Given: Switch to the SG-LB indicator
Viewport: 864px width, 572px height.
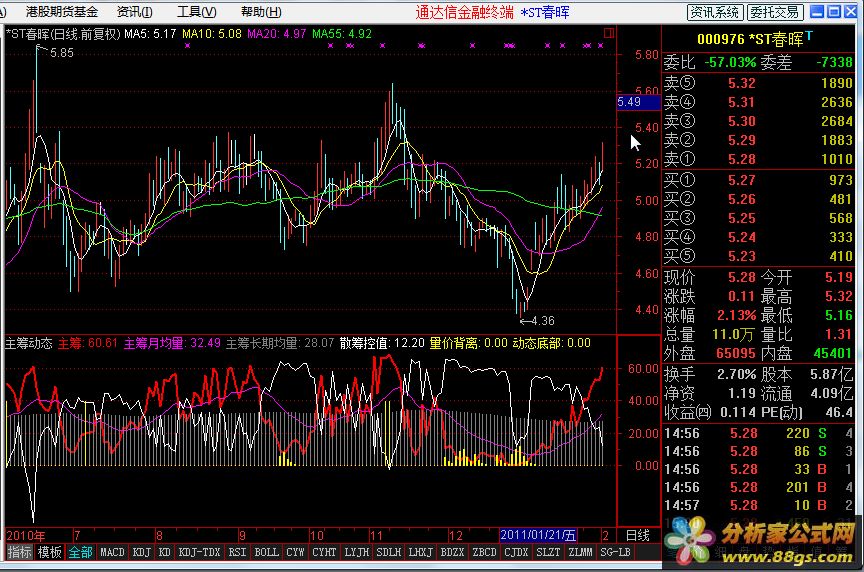Looking at the screenshot, I should pyautogui.click(x=615, y=552).
